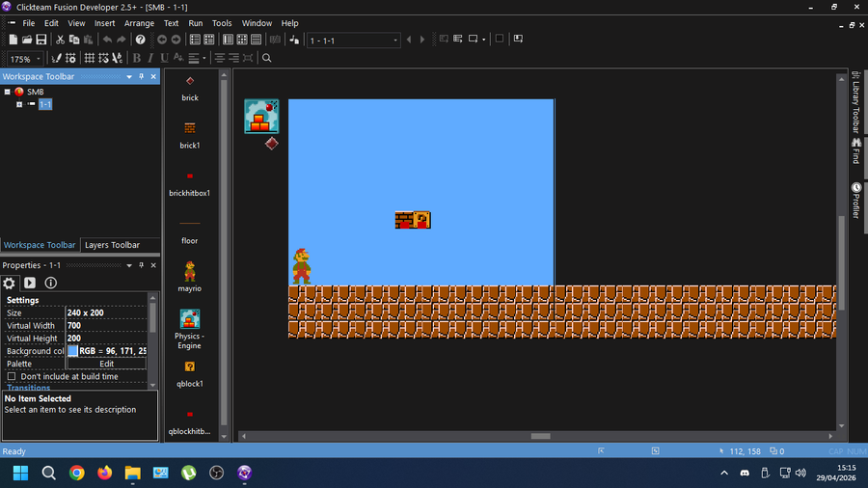Expand the Transitions section in properties

click(28, 388)
